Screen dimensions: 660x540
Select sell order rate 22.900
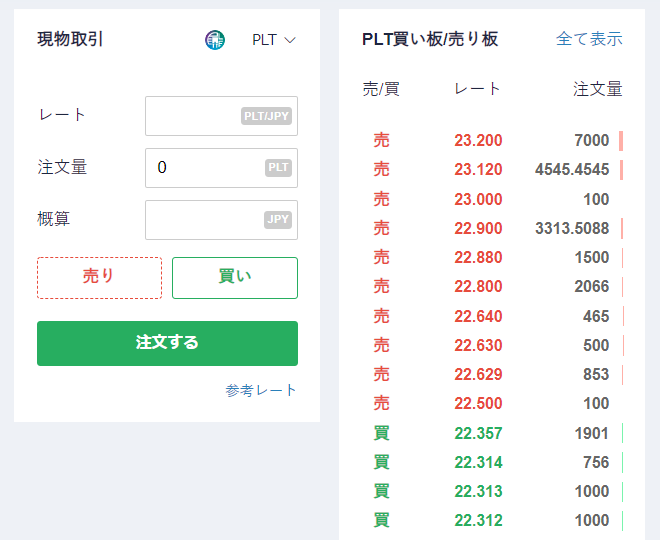coord(478,228)
